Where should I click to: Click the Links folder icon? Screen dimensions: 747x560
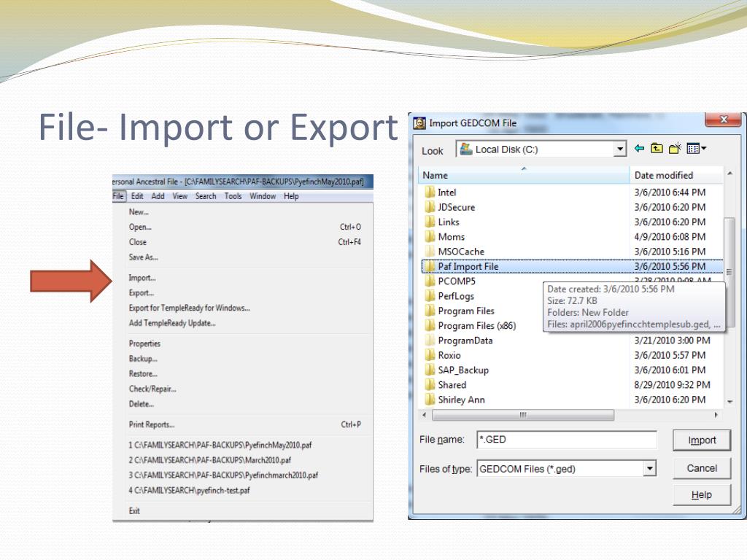click(430, 222)
